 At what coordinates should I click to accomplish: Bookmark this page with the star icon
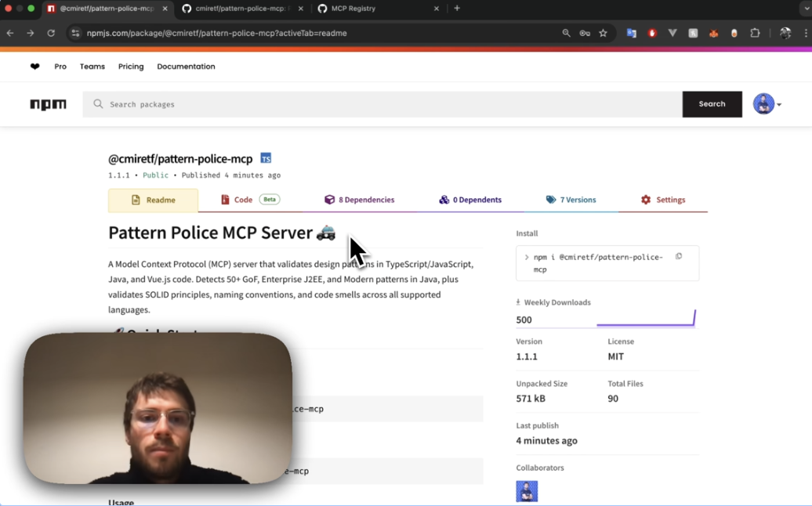(x=603, y=33)
